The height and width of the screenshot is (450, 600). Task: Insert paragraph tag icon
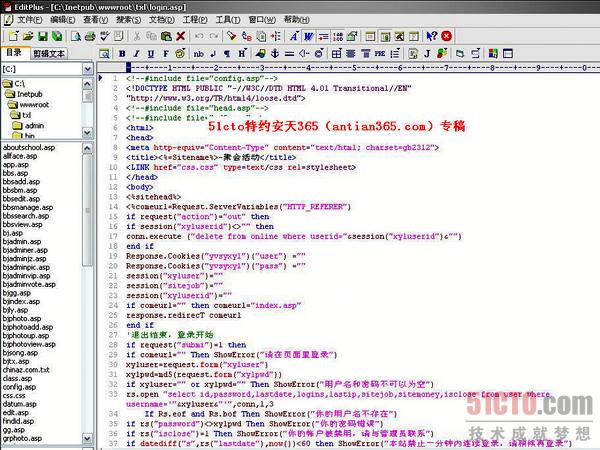(227, 54)
